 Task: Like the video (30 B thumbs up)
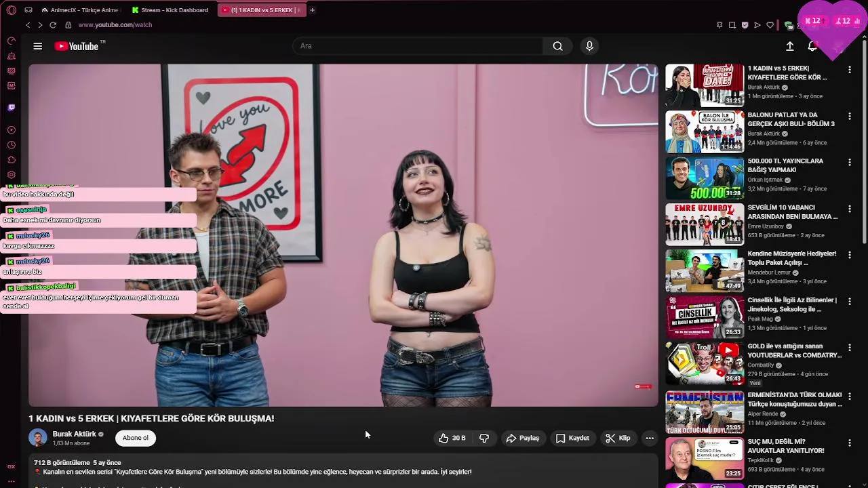click(x=452, y=439)
